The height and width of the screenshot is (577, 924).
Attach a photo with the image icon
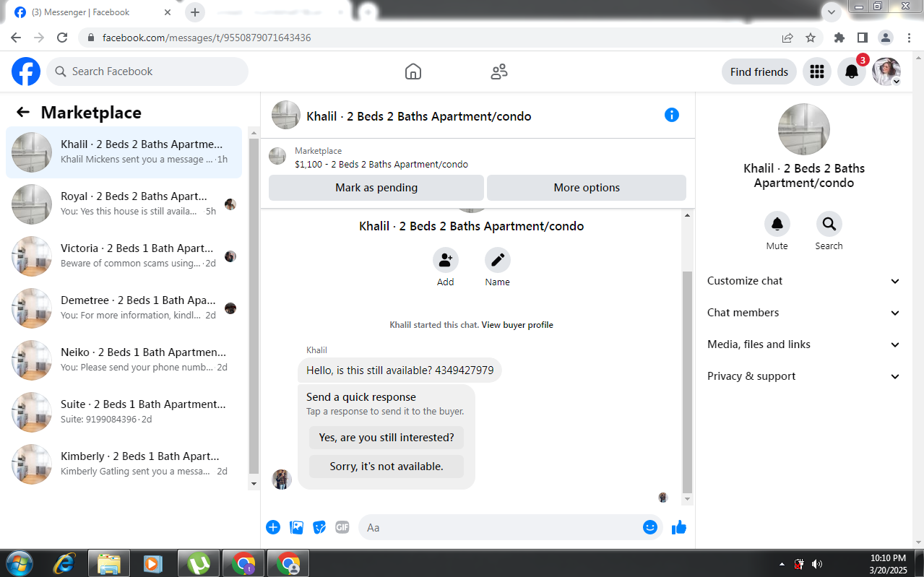coord(296,527)
